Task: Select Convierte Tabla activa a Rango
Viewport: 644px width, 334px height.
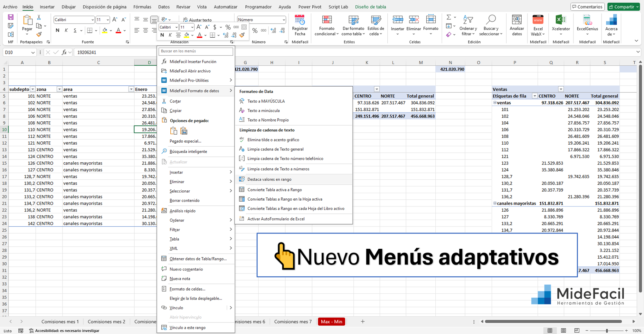Action: tap(274, 190)
